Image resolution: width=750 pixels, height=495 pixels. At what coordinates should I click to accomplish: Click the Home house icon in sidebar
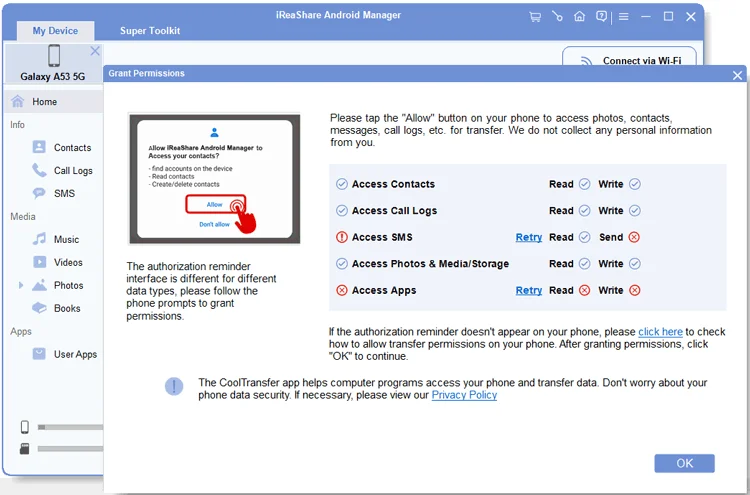[x=18, y=101]
